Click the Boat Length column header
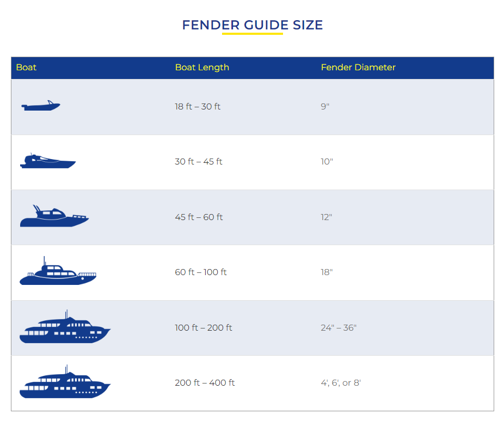The image size is (504, 426). click(x=202, y=68)
